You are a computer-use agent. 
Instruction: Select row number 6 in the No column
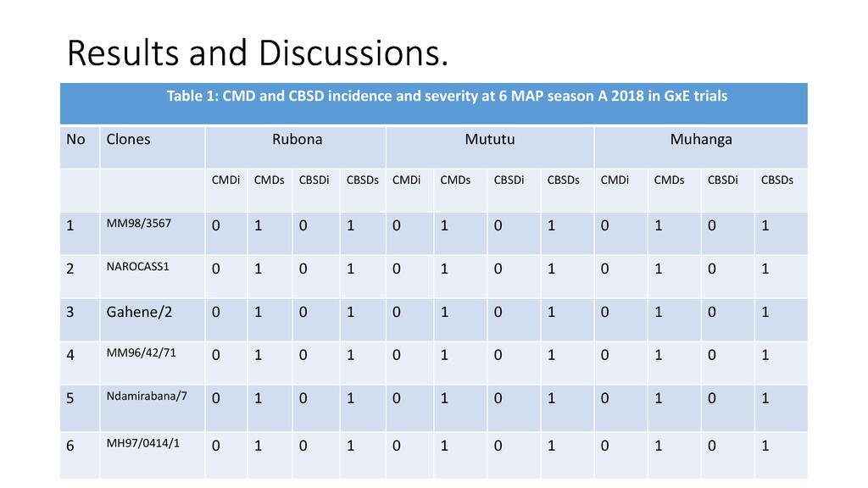(x=70, y=446)
